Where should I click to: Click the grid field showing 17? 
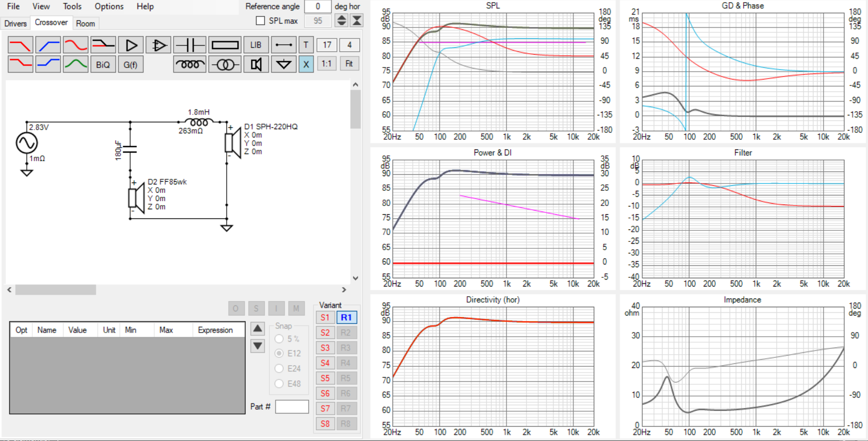coord(327,45)
